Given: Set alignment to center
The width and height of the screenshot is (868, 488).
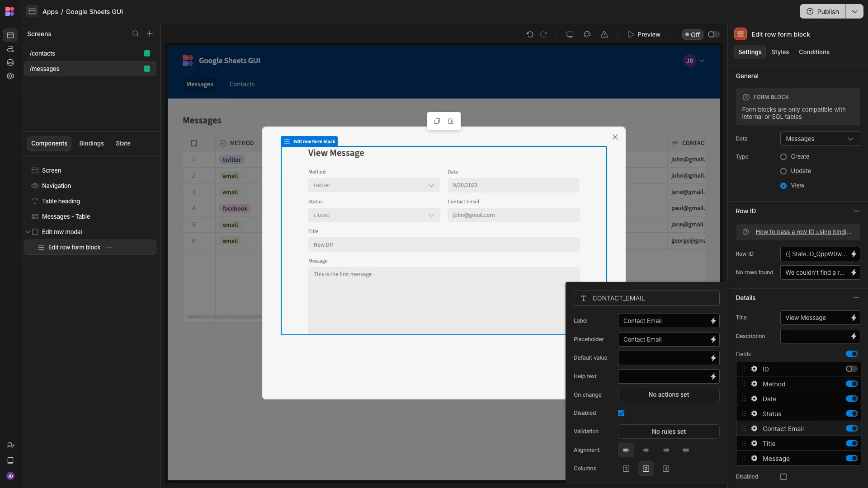Looking at the screenshot, I should pos(646,450).
